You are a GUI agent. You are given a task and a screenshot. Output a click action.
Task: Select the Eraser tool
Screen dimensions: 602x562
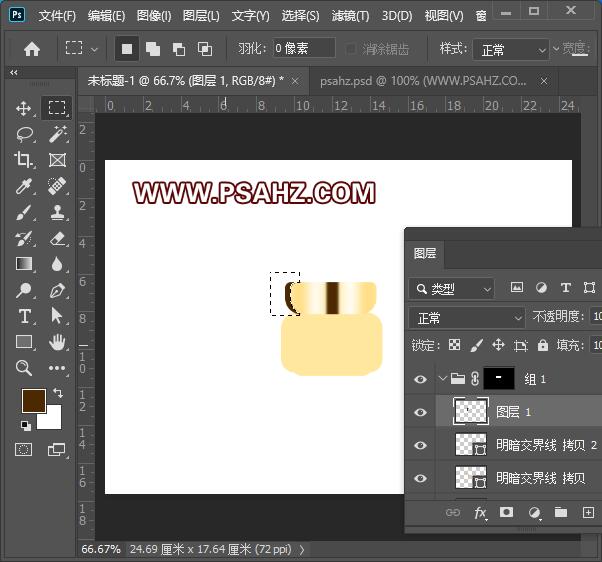tap(57, 238)
